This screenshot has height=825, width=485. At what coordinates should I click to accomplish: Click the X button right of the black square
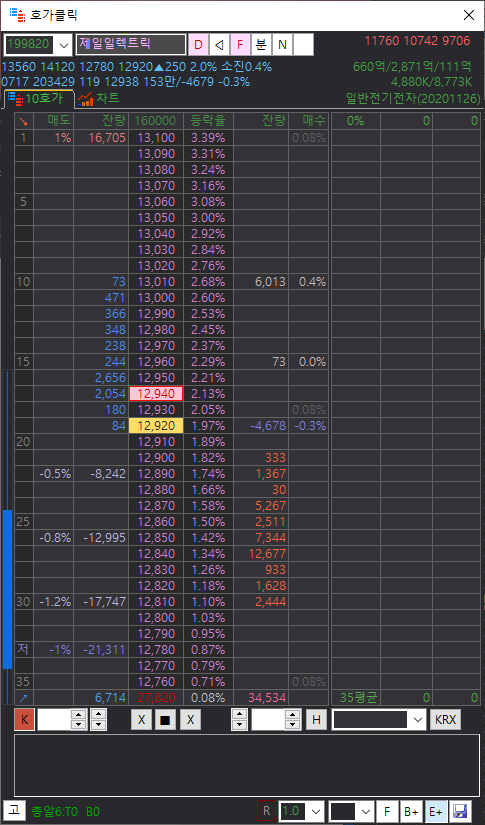[190, 720]
